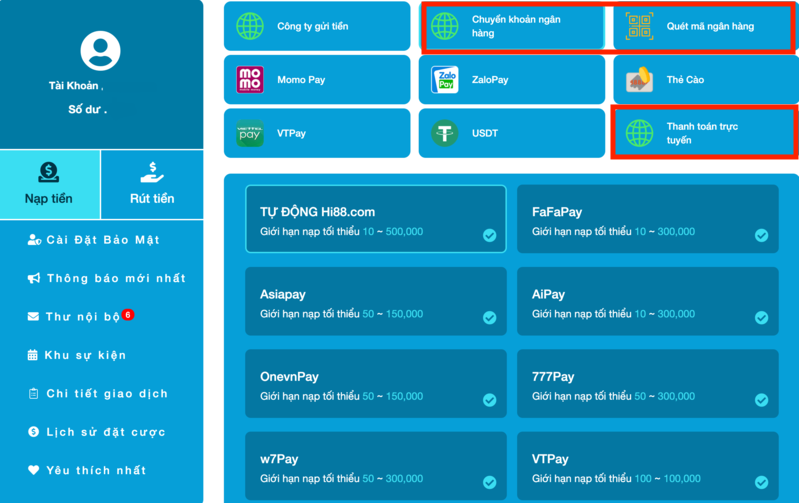Screen dimensions: 799x503
Task: Click the Cài Đặt Bảo Mật user-lock icon
Action: [x=34, y=240]
